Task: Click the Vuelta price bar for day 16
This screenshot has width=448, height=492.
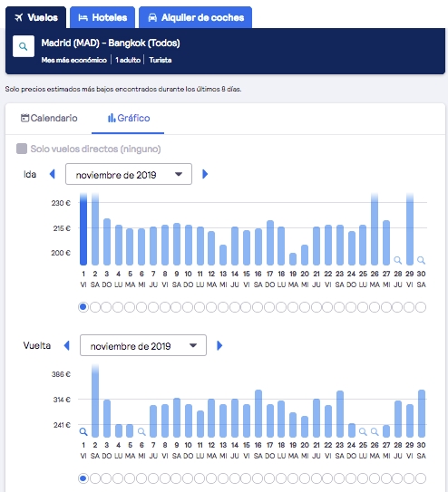Action: (258, 413)
